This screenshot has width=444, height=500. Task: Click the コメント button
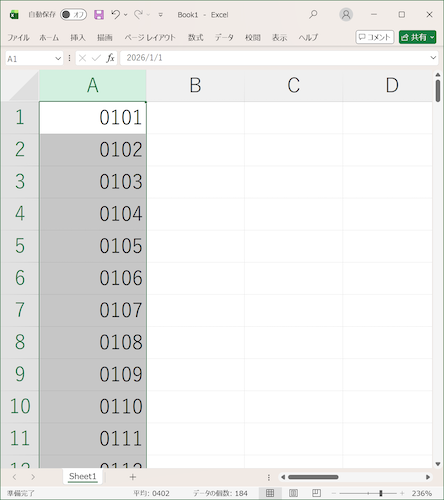[375, 37]
